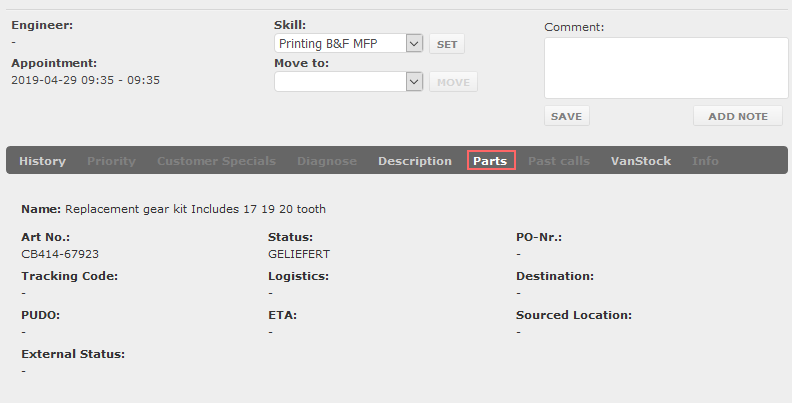This screenshot has height=403, width=792.
Task: Click the appointment time 2019-04-29 09:35
Action: point(63,80)
